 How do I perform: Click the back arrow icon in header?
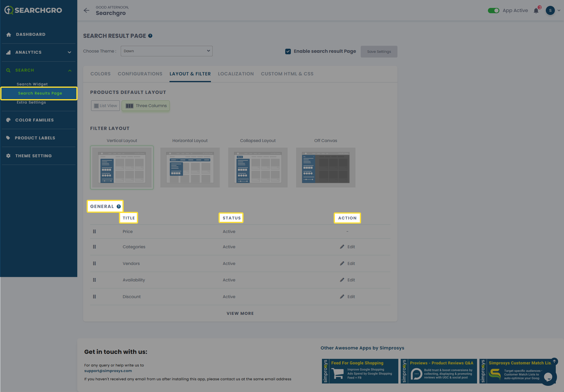(x=86, y=11)
